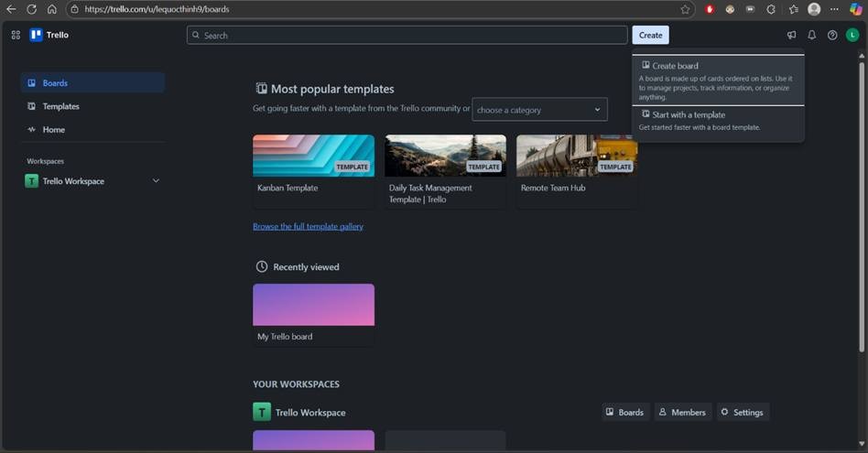Reload the page in browser

31,9
